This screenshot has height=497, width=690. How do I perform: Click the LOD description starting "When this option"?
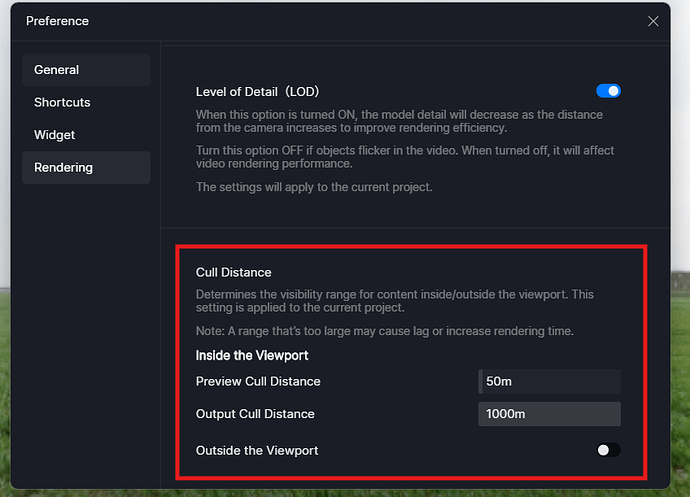point(399,121)
